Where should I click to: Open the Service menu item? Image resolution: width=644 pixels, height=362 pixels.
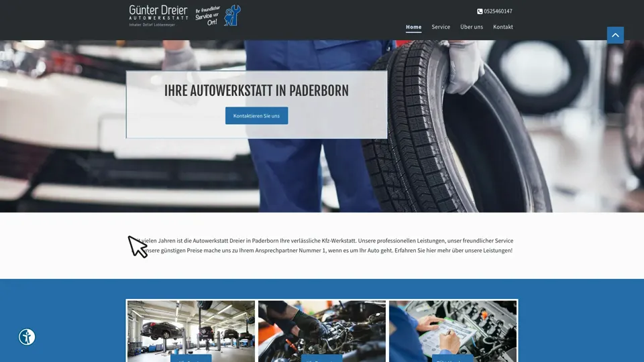click(x=441, y=27)
